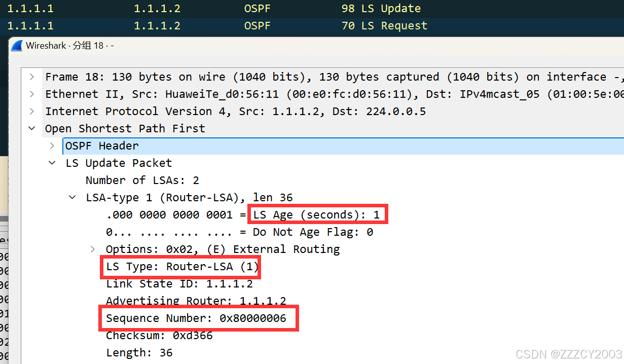Select the Sequence Number 0x80000006 field
Image resolution: width=624 pixels, height=364 pixels.
pos(196,318)
